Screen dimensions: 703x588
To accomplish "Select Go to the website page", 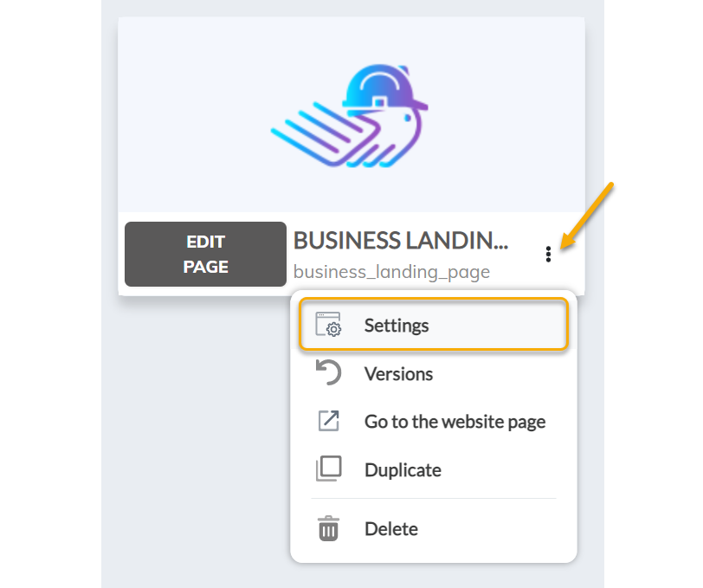I will click(x=434, y=422).
